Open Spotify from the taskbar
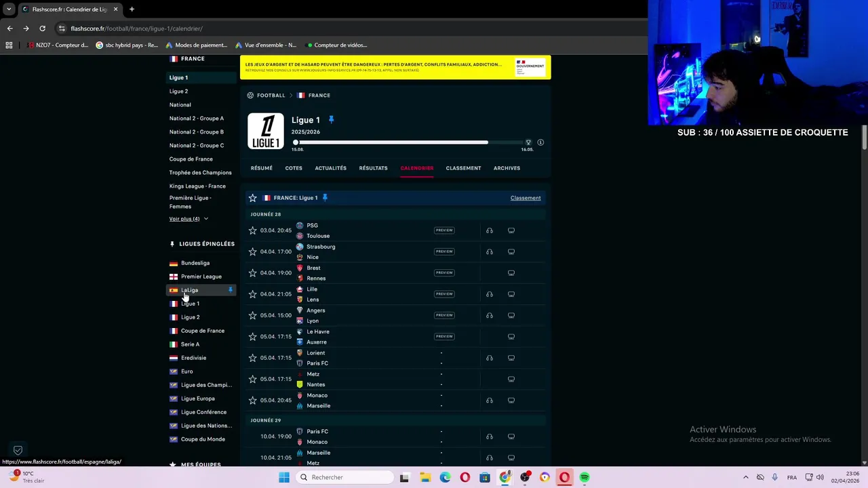This screenshot has width=868, height=488. 584,477
